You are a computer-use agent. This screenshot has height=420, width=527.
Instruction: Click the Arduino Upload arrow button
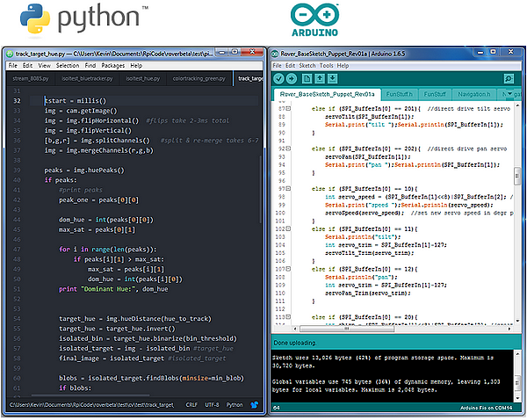point(292,79)
